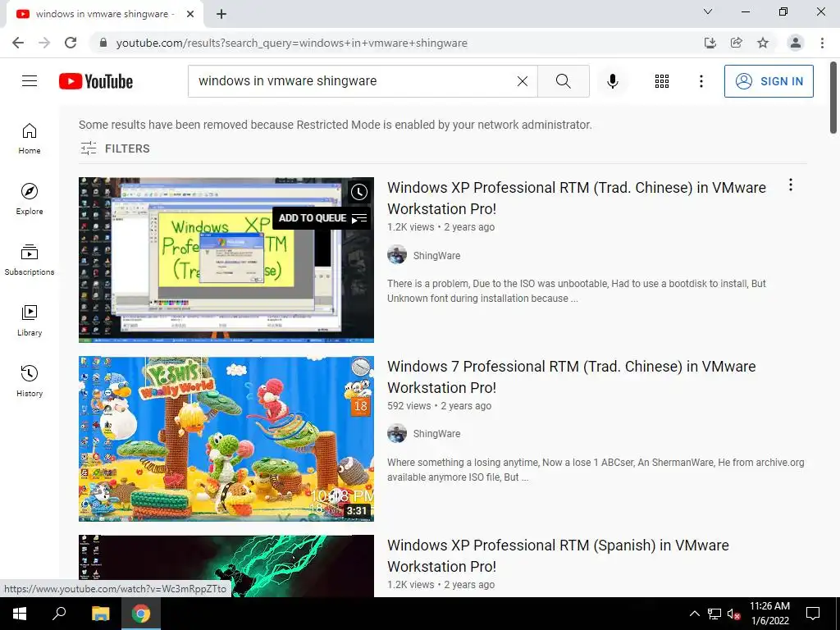Screen dimensions: 840x630
Task: Click ADD TO QUEUE on first thumbnail
Action: click(322, 218)
